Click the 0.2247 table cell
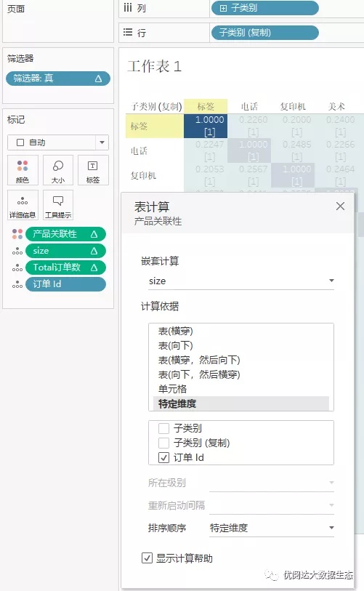 click(206, 150)
